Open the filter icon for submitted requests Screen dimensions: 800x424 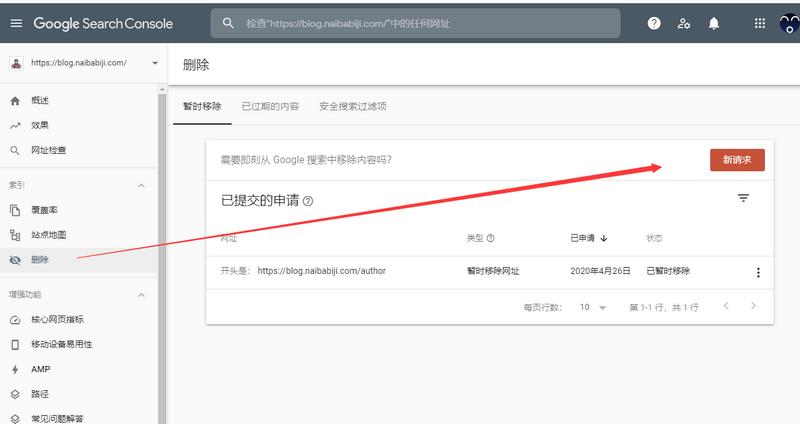[743, 198]
